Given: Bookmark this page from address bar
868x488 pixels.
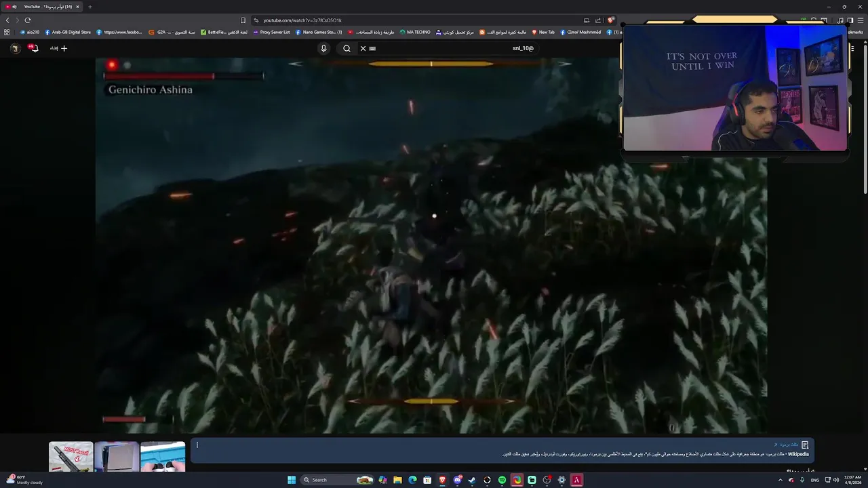Looking at the screenshot, I should click(x=243, y=20).
